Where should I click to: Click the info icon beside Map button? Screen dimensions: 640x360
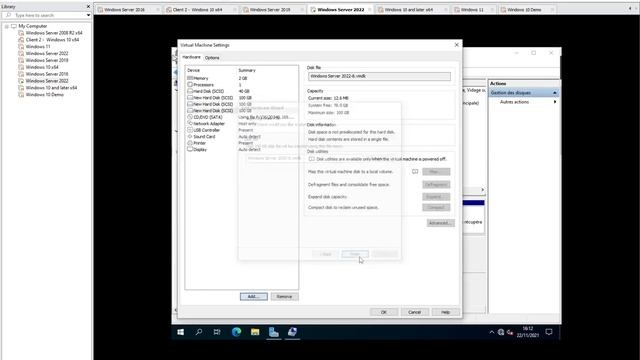[x=415, y=172]
